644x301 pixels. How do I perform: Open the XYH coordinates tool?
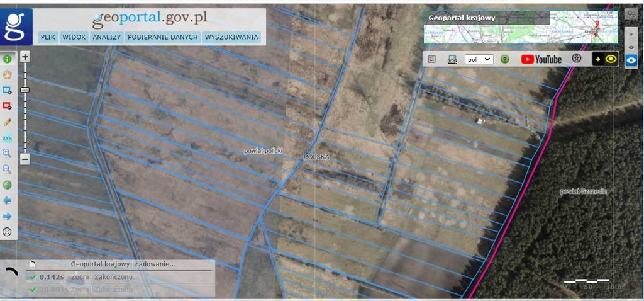coord(8,137)
